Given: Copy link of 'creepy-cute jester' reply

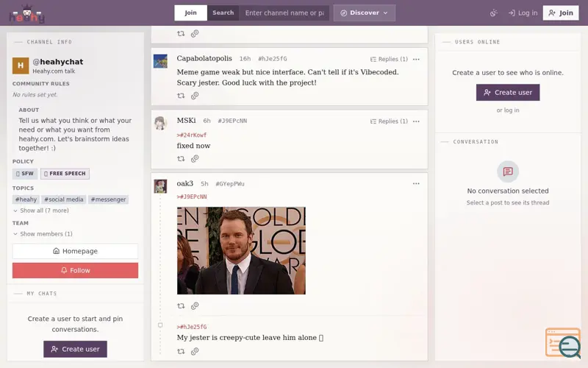Looking at the screenshot, I should (x=195, y=352).
